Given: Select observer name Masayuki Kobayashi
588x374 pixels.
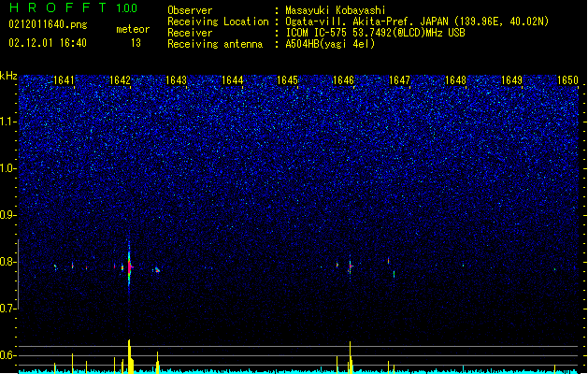Looking at the screenshot, I should pos(336,10).
